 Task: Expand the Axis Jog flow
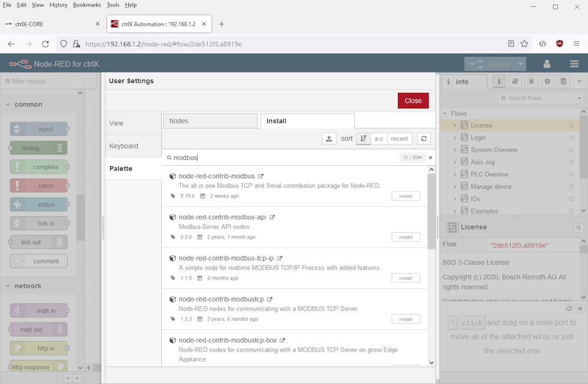pos(455,162)
